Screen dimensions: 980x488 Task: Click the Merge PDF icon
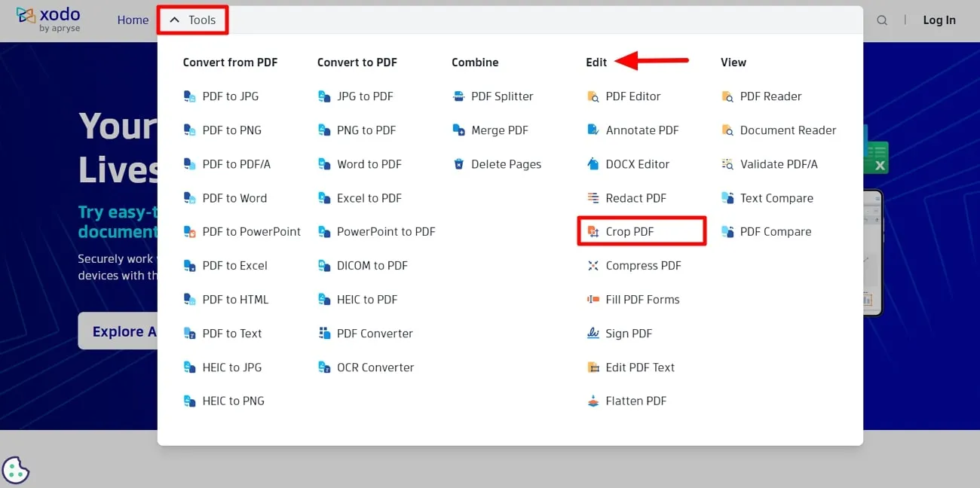pos(459,130)
